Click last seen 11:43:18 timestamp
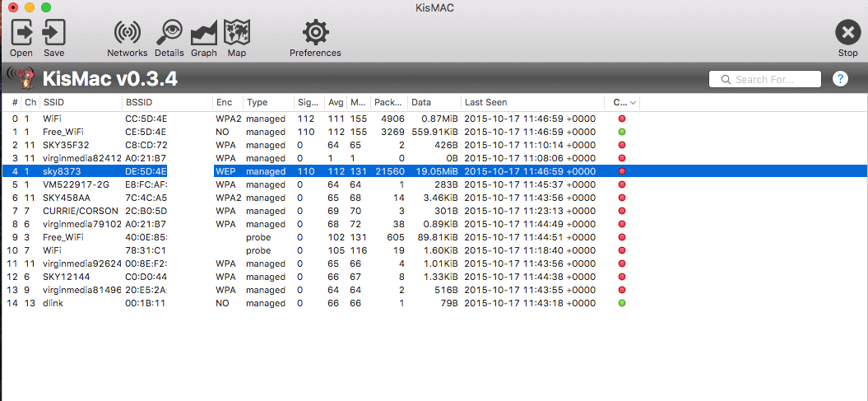 530,303
